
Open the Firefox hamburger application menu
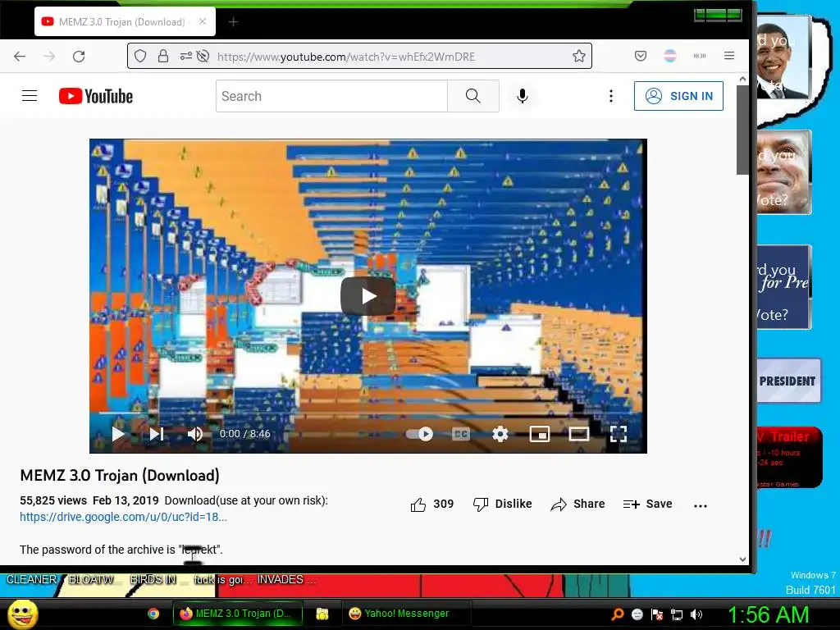[729, 56]
